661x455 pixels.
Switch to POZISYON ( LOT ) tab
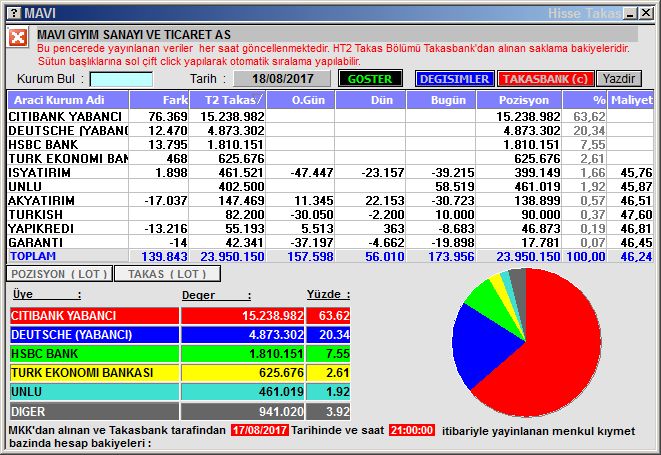coord(59,274)
